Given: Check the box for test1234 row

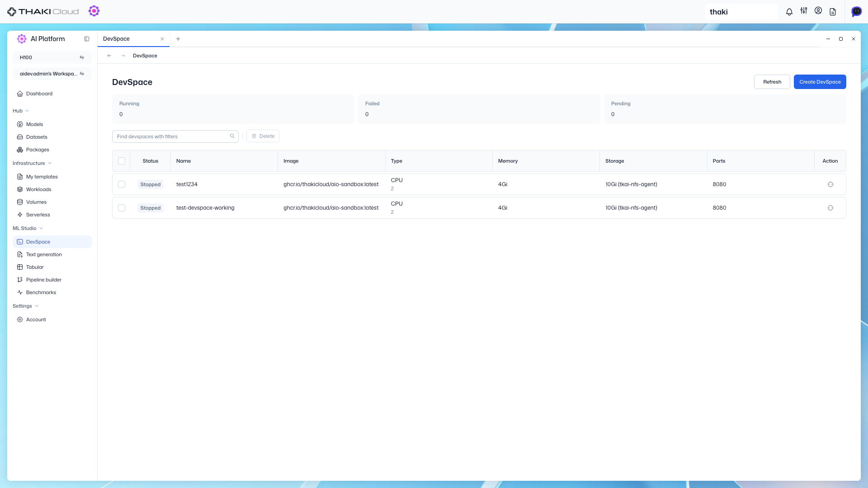Looking at the screenshot, I should click(x=122, y=184).
